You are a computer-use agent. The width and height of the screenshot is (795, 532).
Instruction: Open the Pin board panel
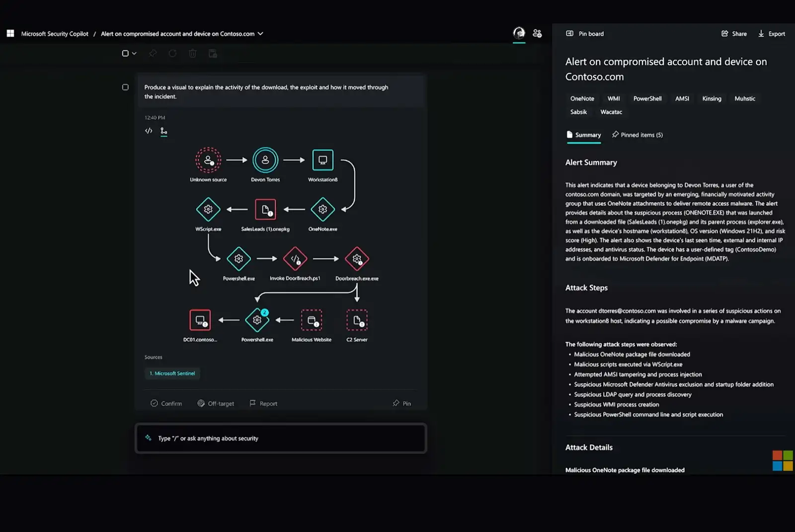tap(584, 33)
